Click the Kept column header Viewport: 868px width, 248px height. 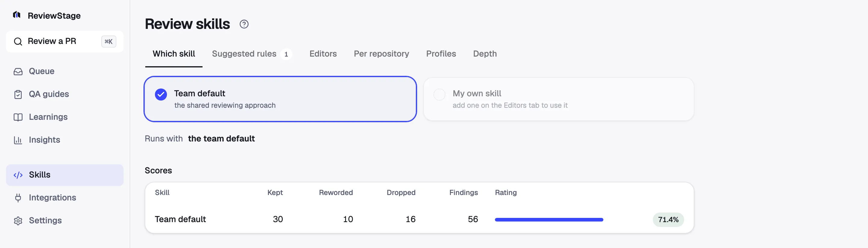coord(275,193)
